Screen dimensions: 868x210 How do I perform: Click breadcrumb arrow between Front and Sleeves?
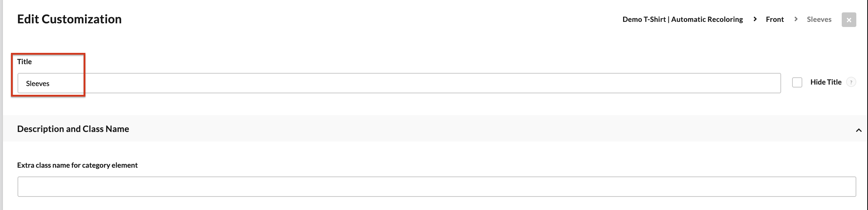796,19
